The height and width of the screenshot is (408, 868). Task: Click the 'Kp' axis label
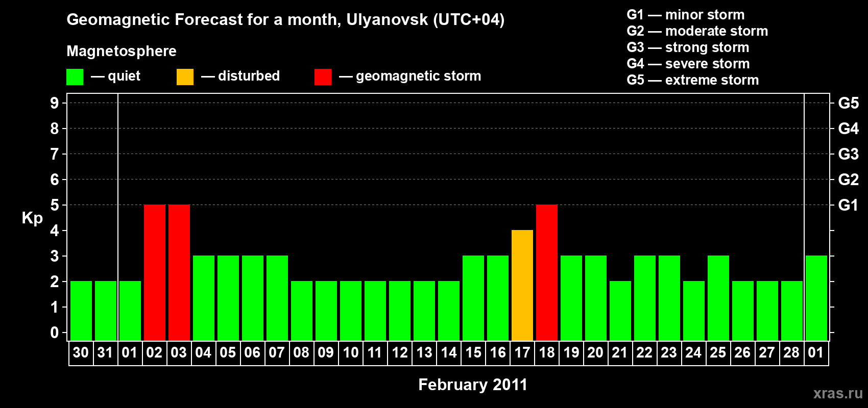click(32, 218)
